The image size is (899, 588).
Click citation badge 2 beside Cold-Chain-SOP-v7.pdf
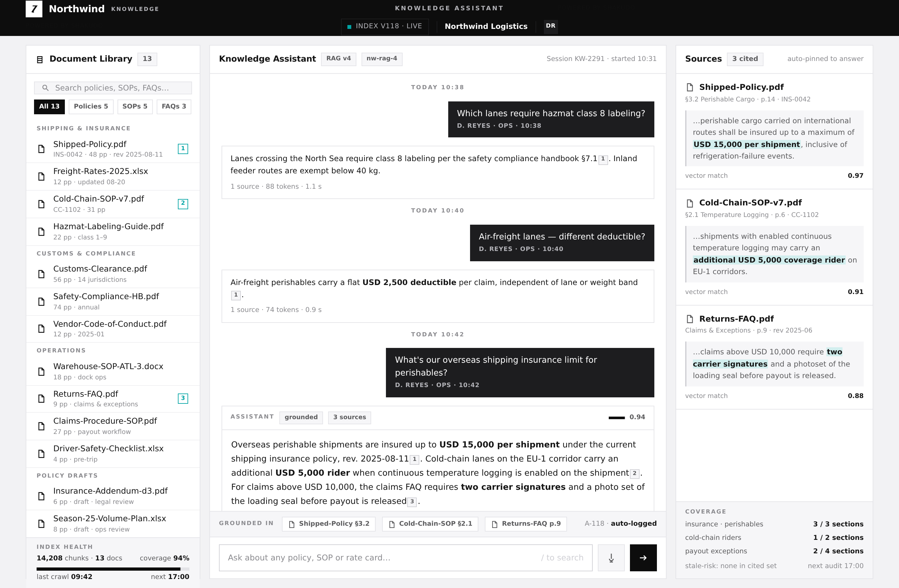(x=183, y=203)
